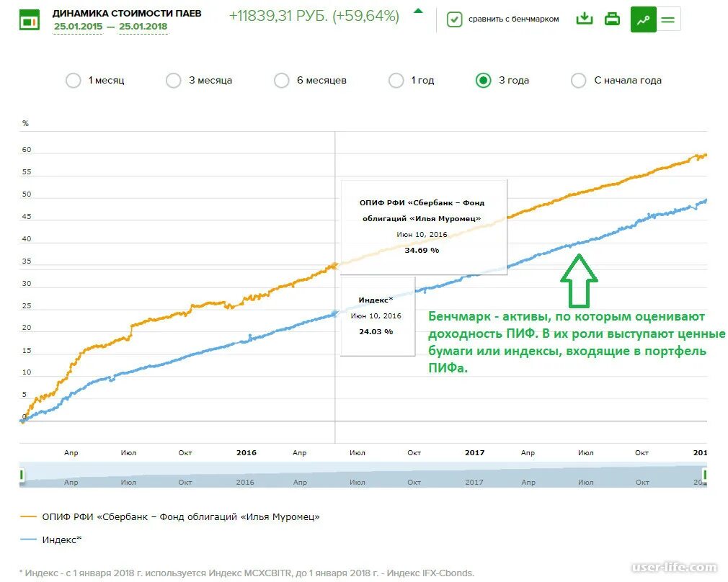Click the orange data point at Июн 10, 2016
Image resolution: width=728 pixels, height=582 pixels.
click(334, 266)
